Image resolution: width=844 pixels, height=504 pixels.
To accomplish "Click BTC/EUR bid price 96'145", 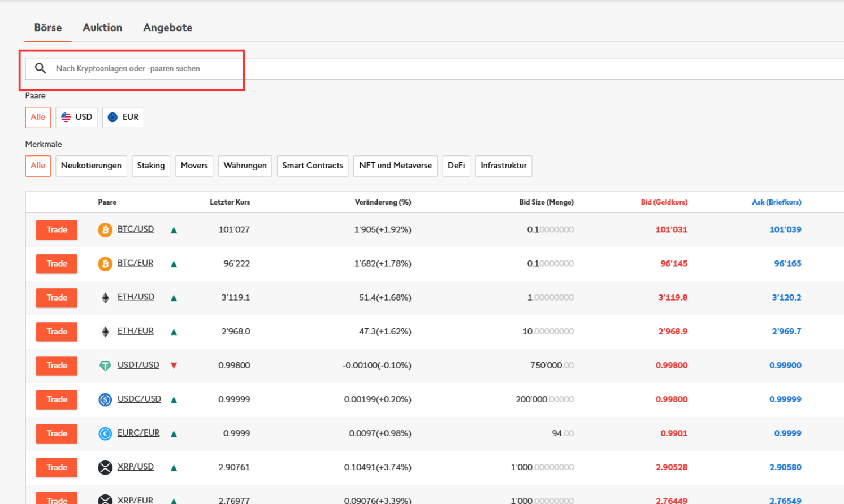I will (674, 264).
